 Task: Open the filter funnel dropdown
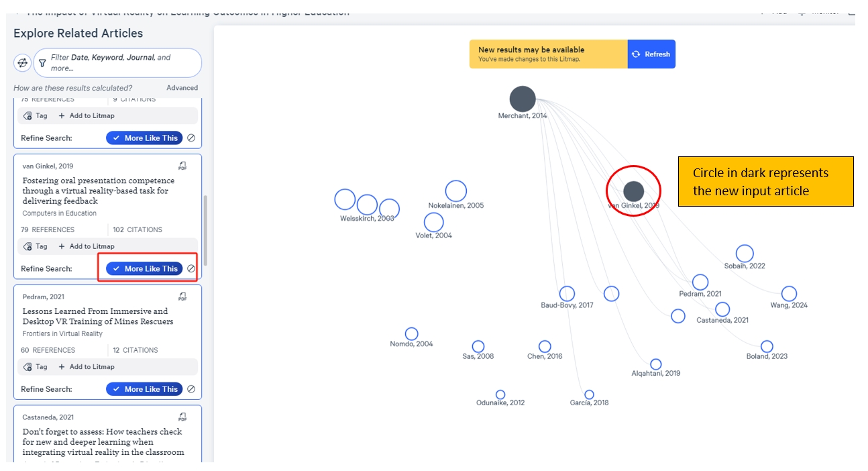tap(42, 63)
